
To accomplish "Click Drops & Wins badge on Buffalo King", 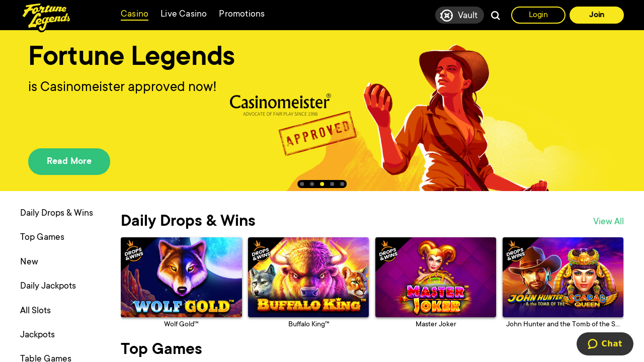I will pos(261,250).
